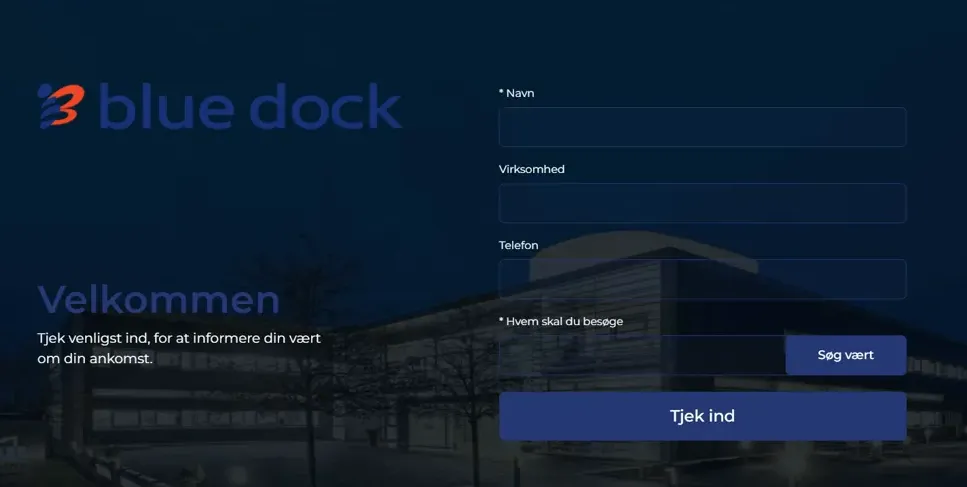Open host search with Søg vært
Screen dimensions: 967x487
[846, 355]
